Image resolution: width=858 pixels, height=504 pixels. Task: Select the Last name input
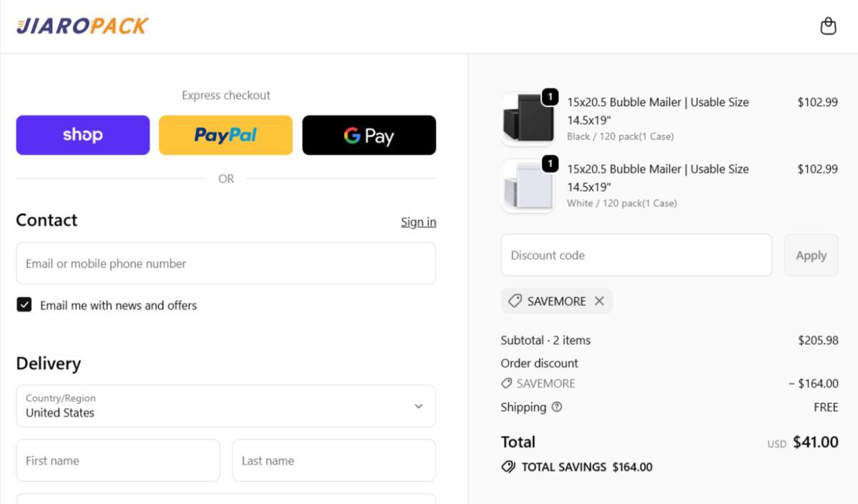click(x=333, y=460)
